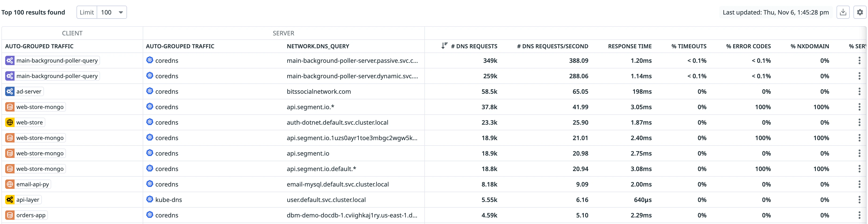Screen dimensions: 868x224
Task: Open the Limit dropdown
Action: tap(112, 12)
